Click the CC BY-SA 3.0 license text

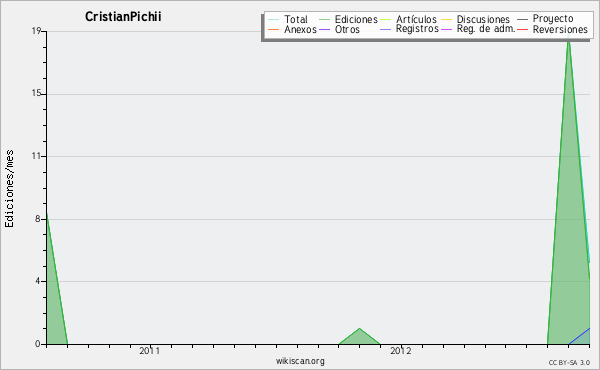tap(569, 362)
